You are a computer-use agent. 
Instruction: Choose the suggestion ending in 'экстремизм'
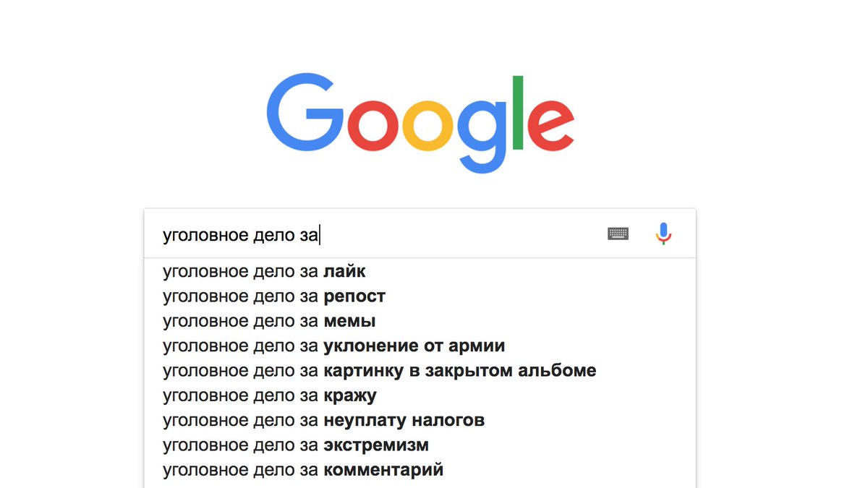click(x=296, y=445)
